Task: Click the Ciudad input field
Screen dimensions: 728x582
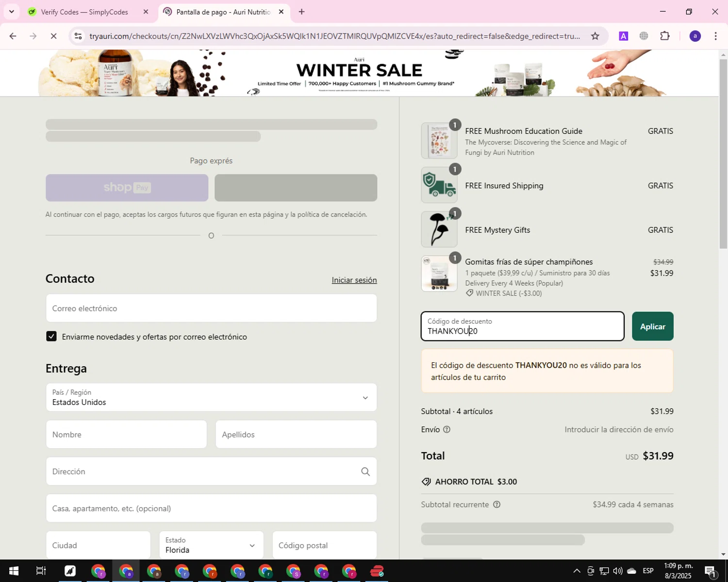Action: tap(98, 545)
